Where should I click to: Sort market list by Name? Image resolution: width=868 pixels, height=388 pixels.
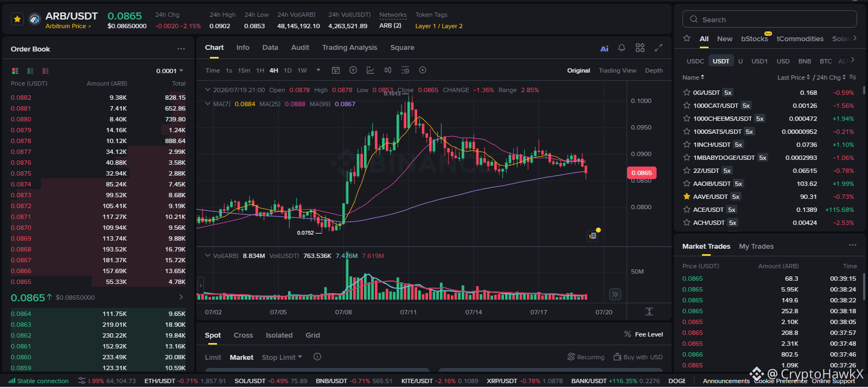pyautogui.click(x=693, y=77)
